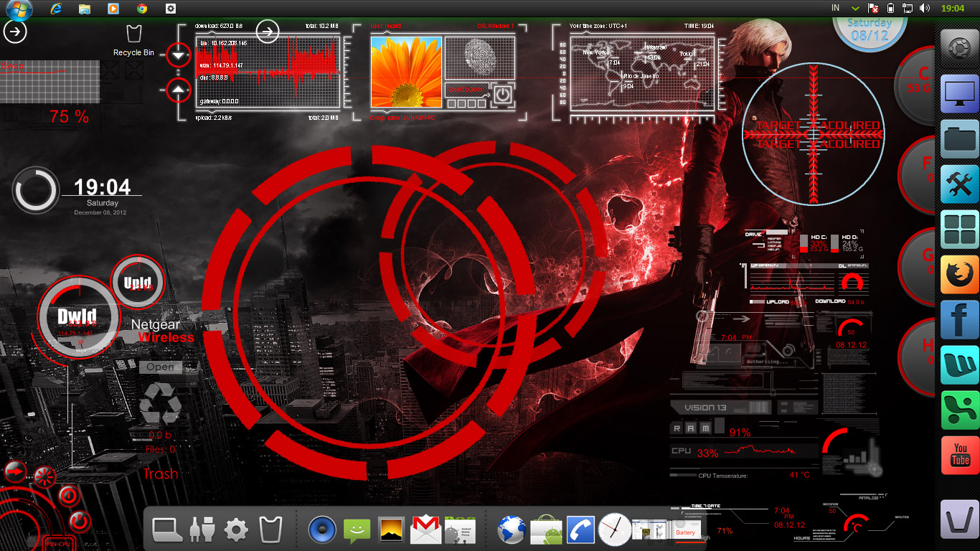The width and height of the screenshot is (980, 551).
Task: Launch Firefox from the right dock
Action: (960, 274)
